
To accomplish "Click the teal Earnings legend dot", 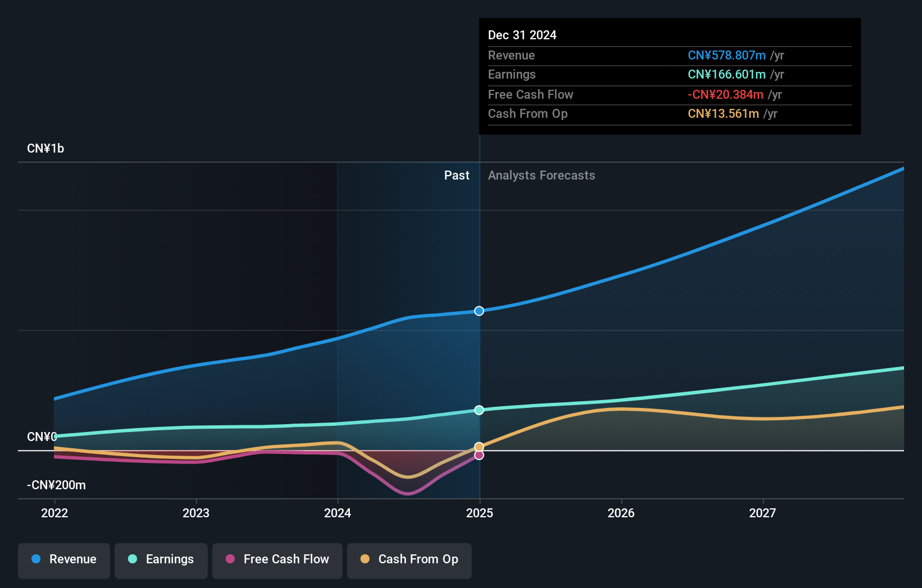I will [x=131, y=559].
